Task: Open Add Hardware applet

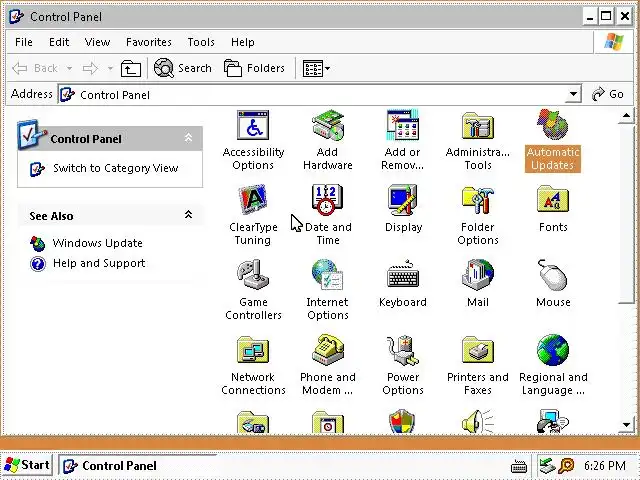Action: point(328,140)
